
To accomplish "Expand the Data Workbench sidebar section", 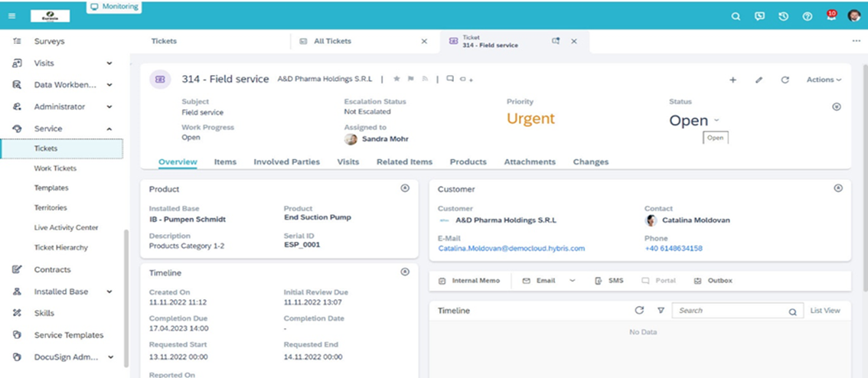I will [109, 85].
